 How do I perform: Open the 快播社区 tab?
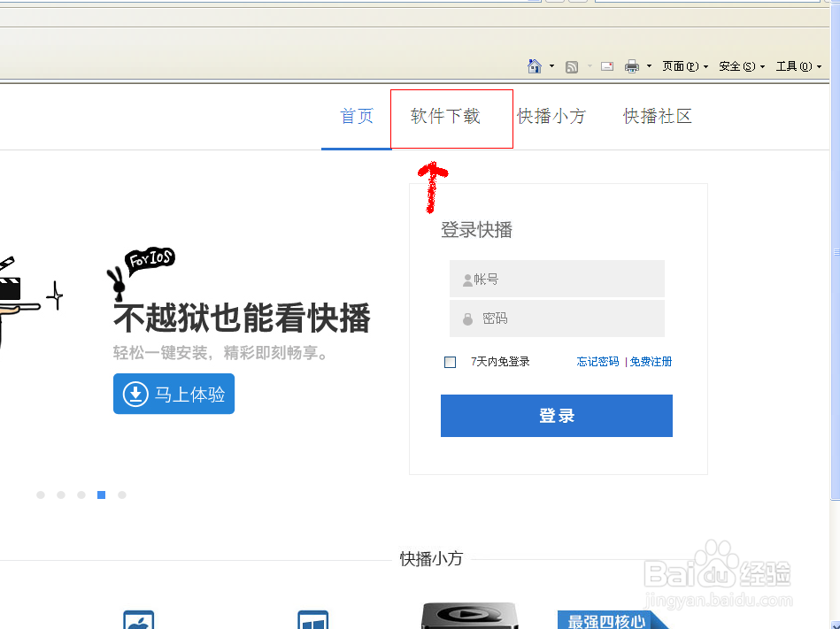658,116
